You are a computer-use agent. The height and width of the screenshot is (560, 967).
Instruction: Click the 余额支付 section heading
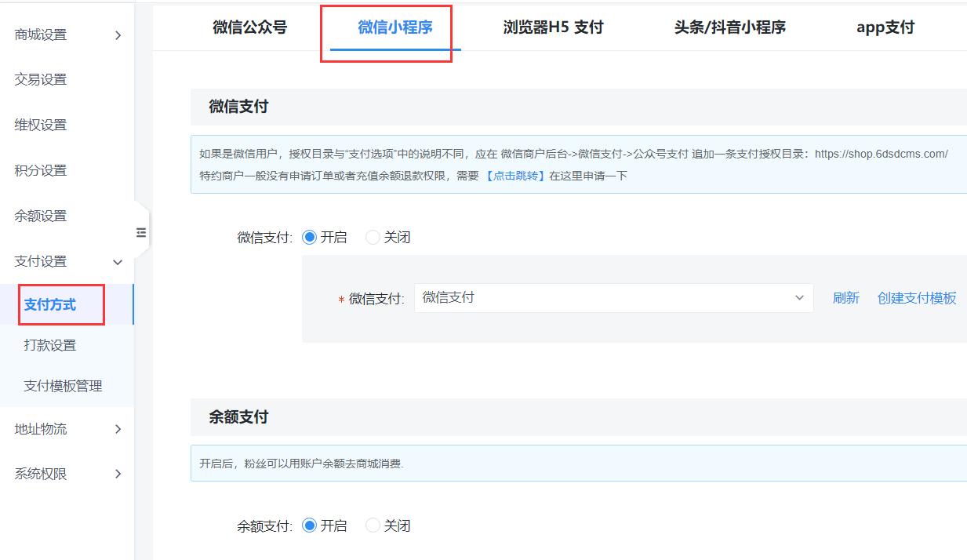tap(238, 417)
